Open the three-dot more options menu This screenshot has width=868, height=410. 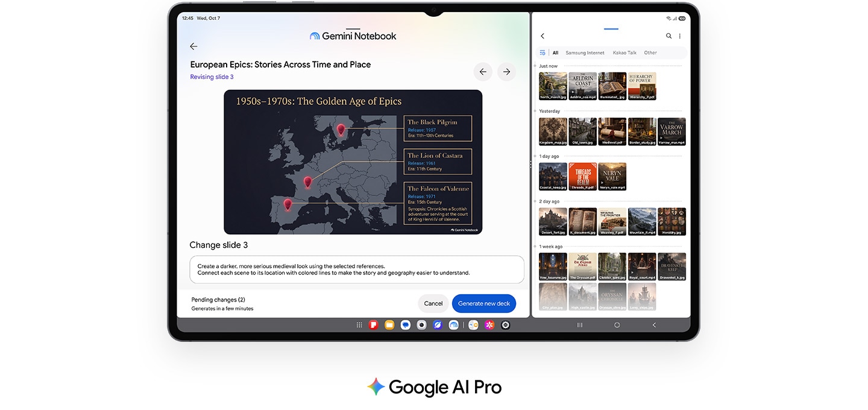[680, 36]
